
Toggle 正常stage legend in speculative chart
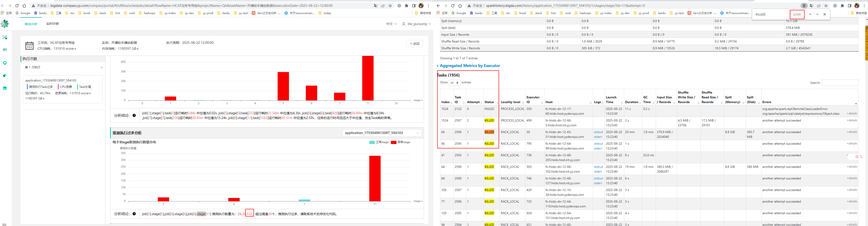(379, 142)
